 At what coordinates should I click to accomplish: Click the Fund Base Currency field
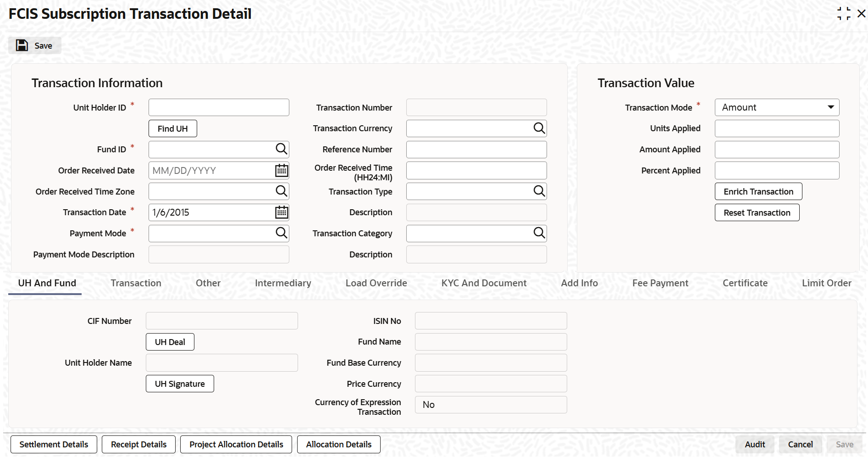coord(491,362)
